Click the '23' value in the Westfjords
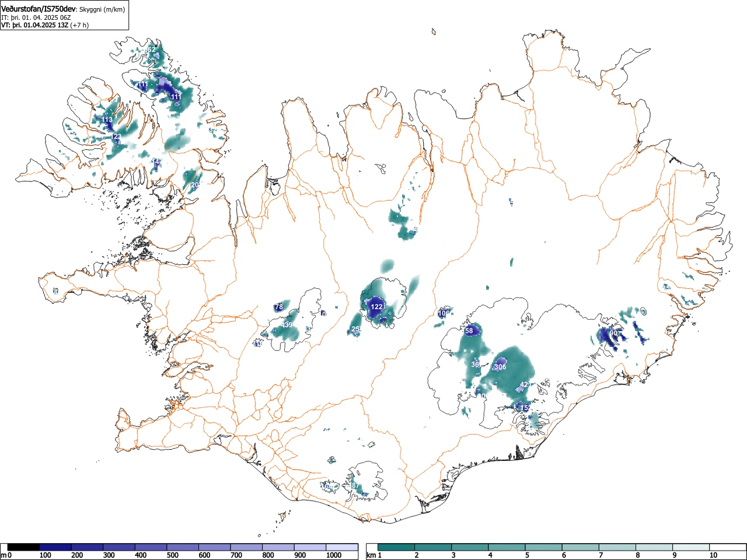Viewport: 747px width, 560px height. click(117, 136)
